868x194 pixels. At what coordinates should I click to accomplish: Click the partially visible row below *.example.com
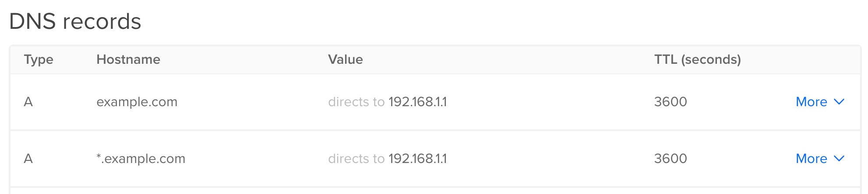coord(435,191)
